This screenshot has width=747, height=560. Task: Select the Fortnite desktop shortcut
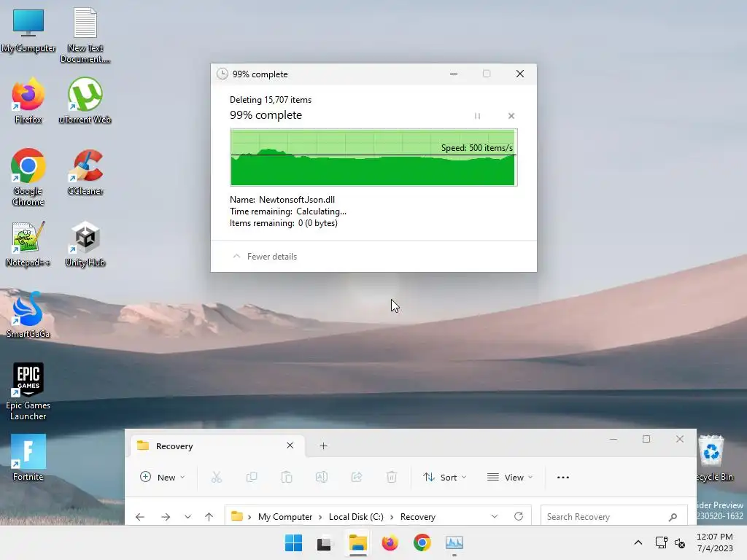coord(28,458)
